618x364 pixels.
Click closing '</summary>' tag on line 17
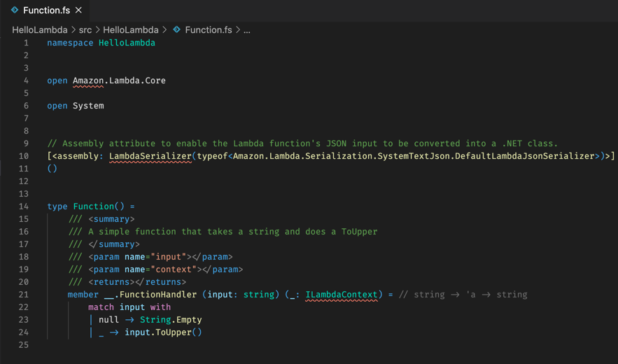[x=114, y=244]
